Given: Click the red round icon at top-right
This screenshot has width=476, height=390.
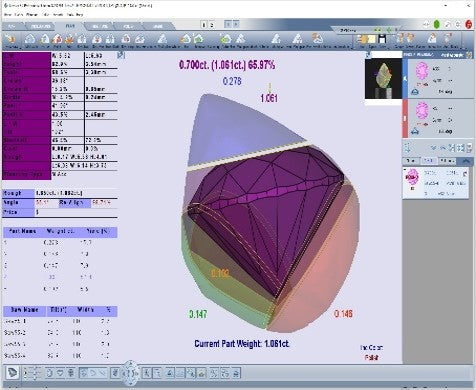Looking at the screenshot, I should [469, 24].
